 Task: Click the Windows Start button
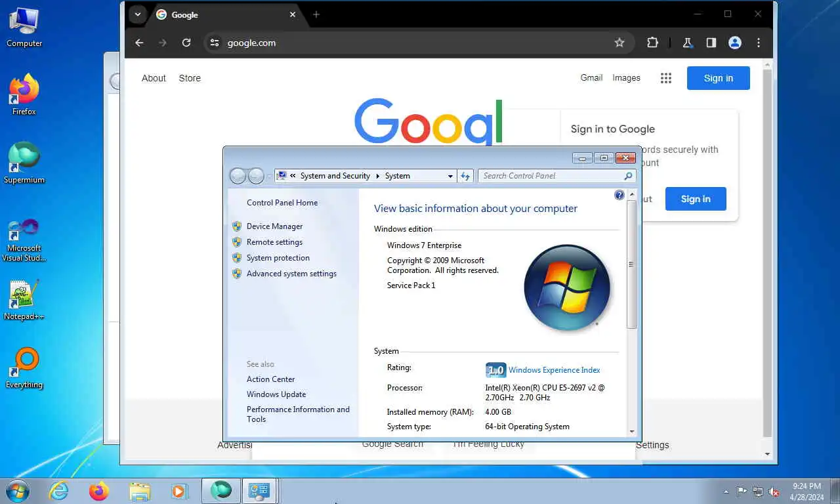[x=18, y=491]
